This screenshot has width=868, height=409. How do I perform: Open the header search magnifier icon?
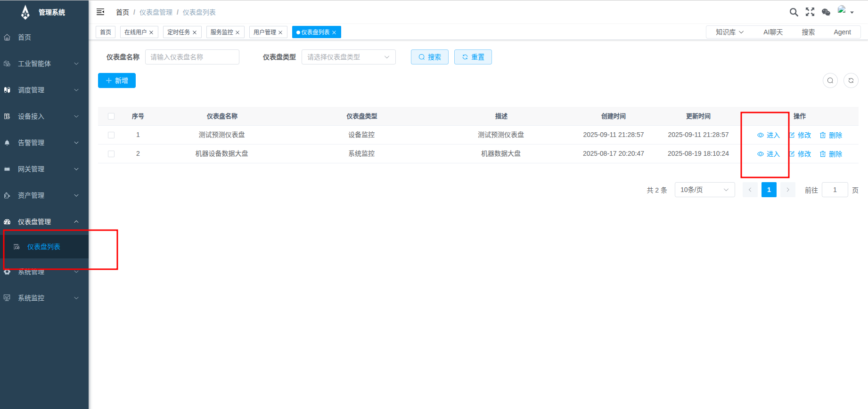click(794, 12)
